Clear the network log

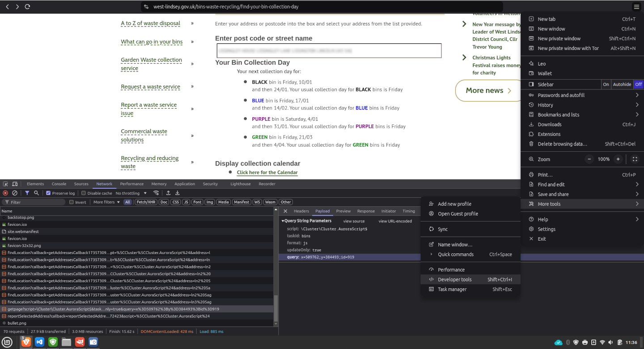(15, 193)
